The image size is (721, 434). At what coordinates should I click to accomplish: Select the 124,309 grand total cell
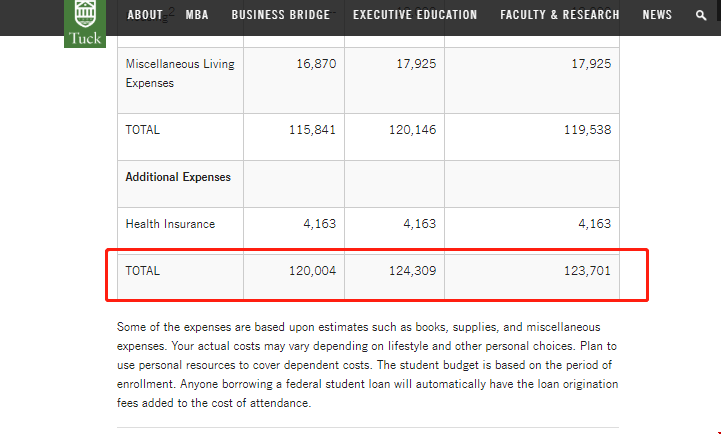[410, 271]
